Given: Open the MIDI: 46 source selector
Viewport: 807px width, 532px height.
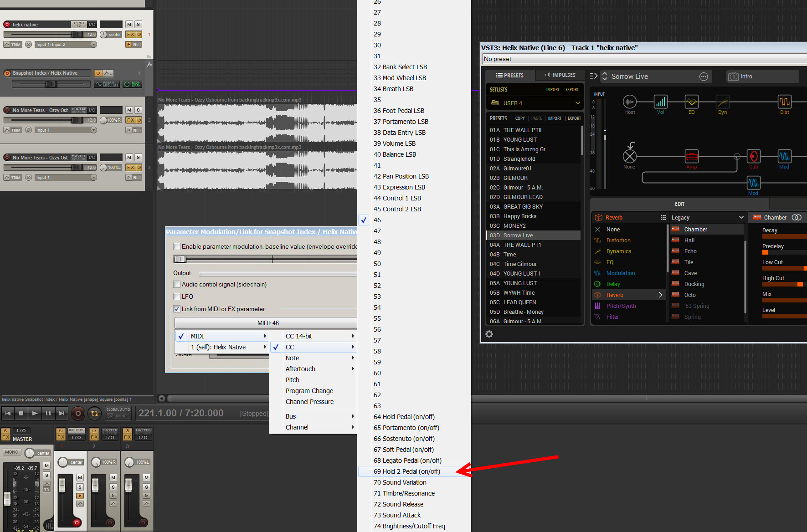Looking at the screenshot, I should (x=266, y=323).
